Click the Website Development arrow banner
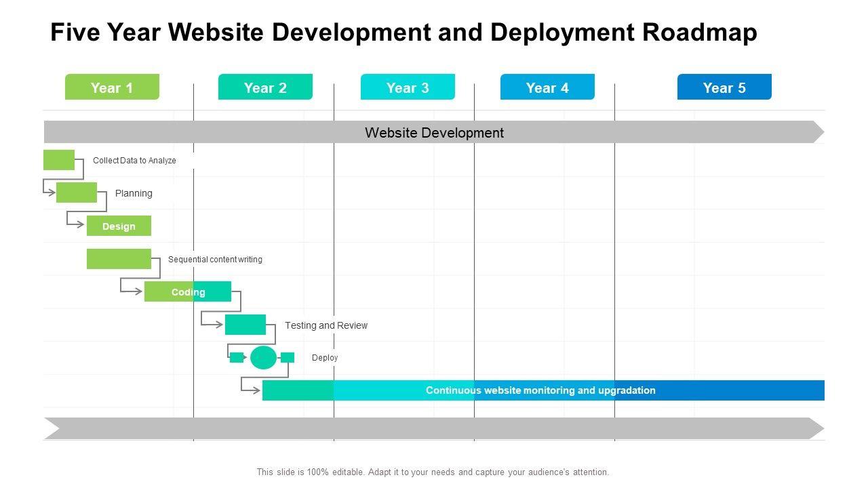868x488 pixels. 434,132
